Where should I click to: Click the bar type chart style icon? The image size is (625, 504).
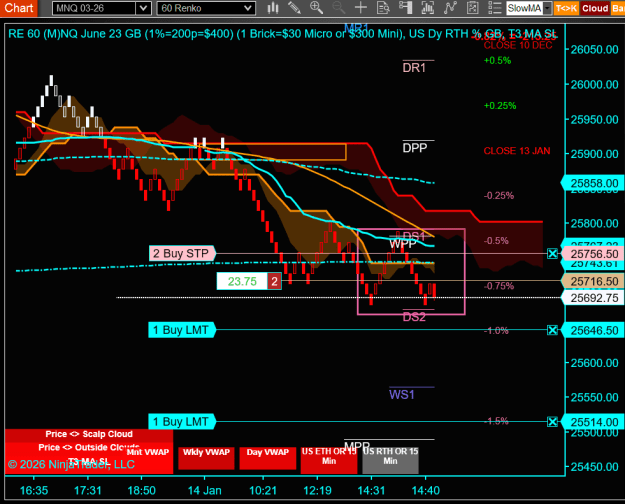[x=273, y=8]
